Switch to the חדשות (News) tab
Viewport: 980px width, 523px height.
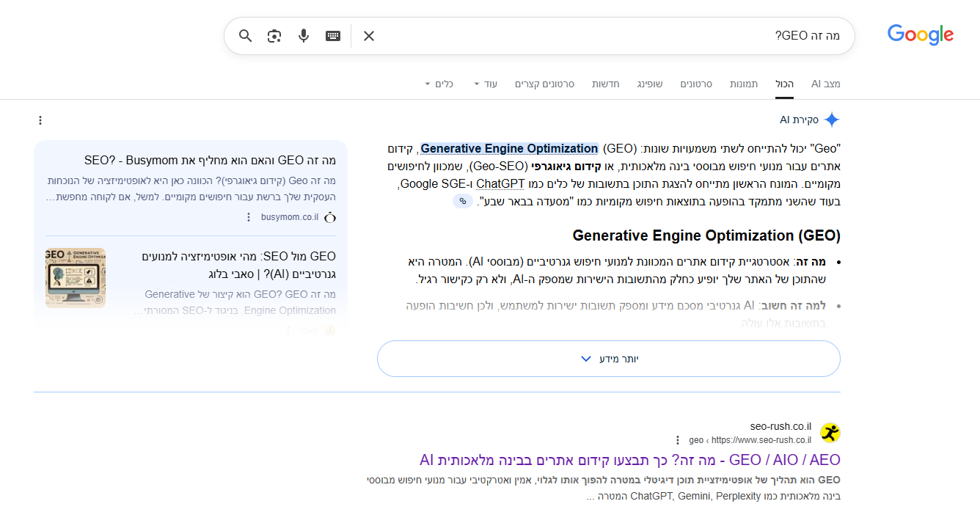point(605,84)
